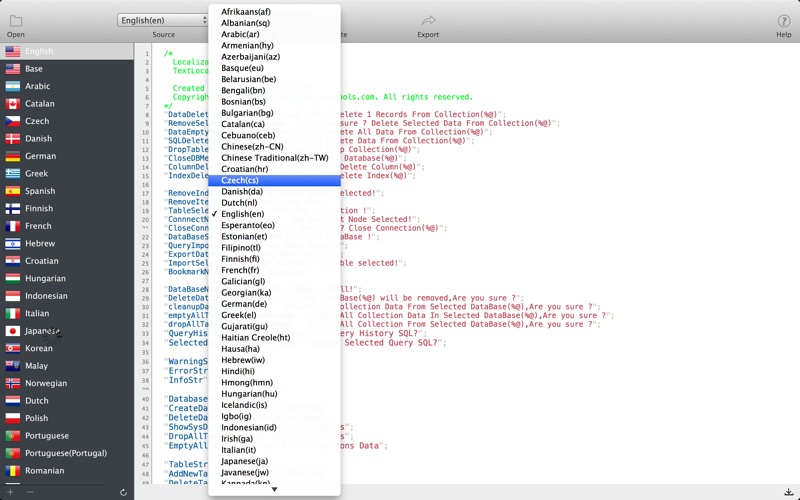Click the Czech flag icon in the sidebar
This screenshot has width=800, height=500.
tap(13, 121)
